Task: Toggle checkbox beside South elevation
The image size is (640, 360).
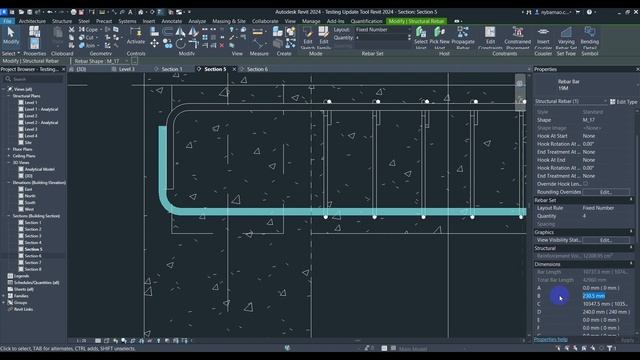Action: click(x=21, y=202)
